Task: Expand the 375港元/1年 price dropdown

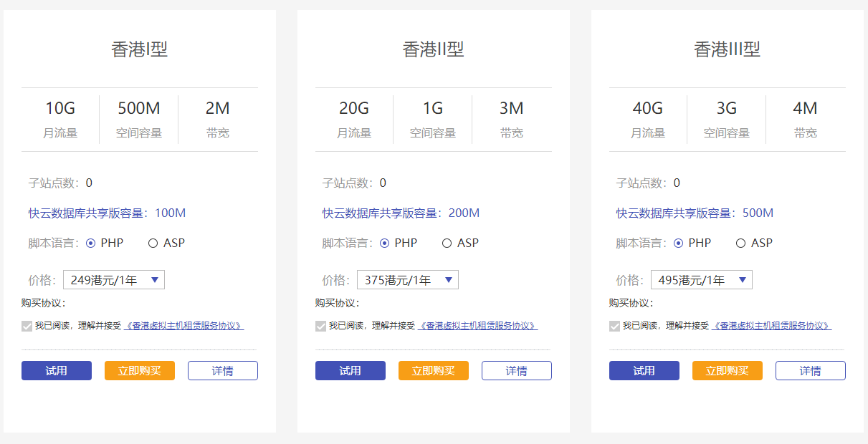Action: click(x=408, y=280)
